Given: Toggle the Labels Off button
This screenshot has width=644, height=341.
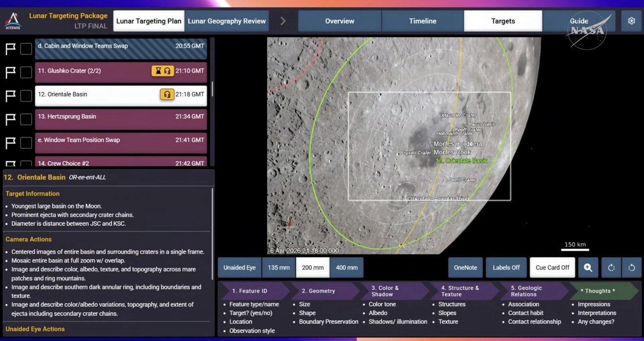Looking at the screenshot, I should click(x=506, y=267).
